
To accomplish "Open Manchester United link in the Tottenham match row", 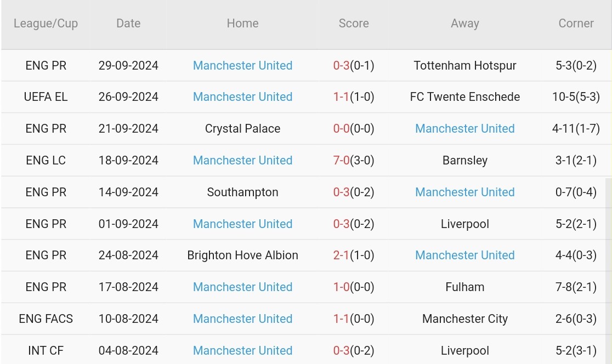I will (x=242, y=65).
